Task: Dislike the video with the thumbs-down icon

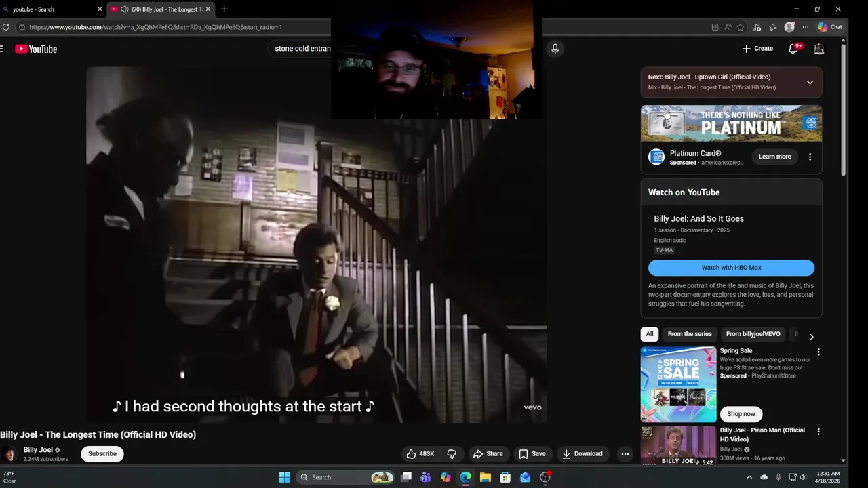Action: 452,454
